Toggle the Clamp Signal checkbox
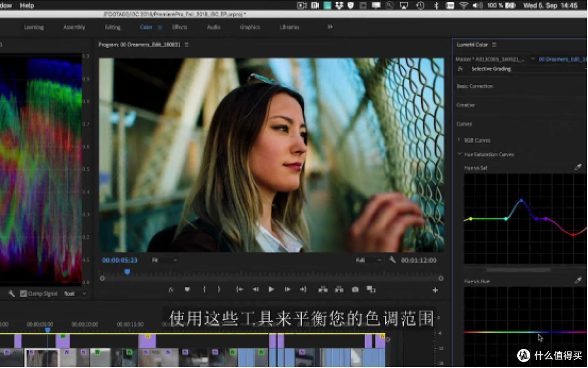The height and width of the screenshot is (368, 588). [23, 293]
